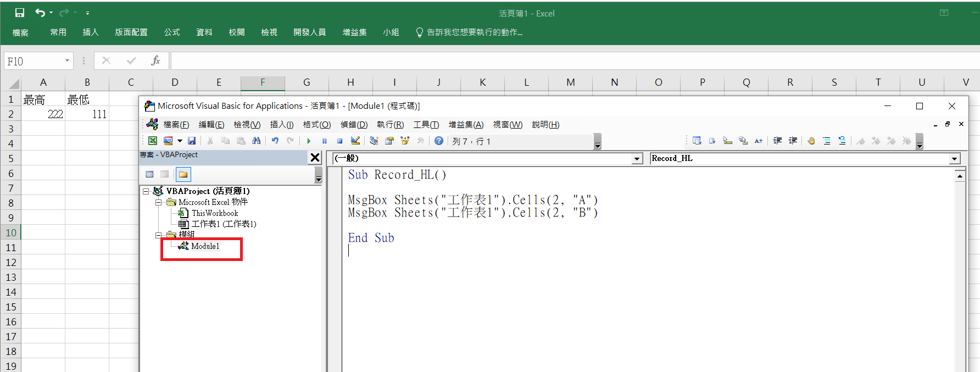Open VBA Help question mark icon
The image size is (980, 372).
439,141
